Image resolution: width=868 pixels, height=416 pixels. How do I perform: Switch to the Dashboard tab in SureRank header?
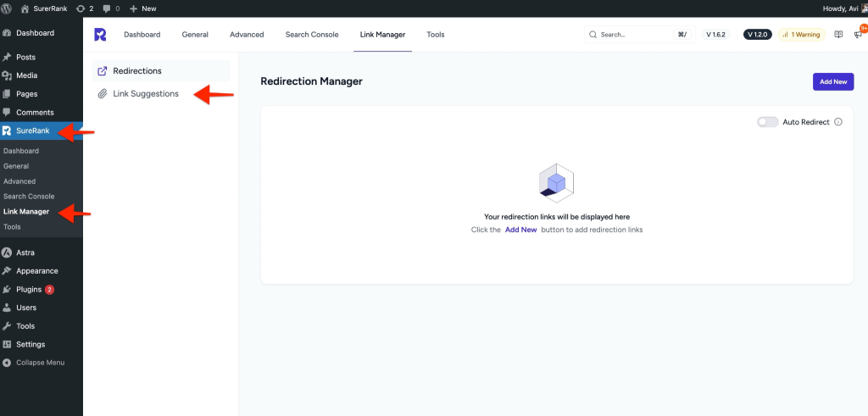142,34
